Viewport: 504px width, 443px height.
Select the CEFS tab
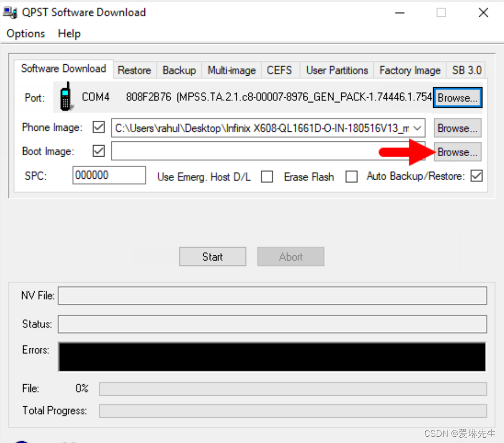(279, 70)
